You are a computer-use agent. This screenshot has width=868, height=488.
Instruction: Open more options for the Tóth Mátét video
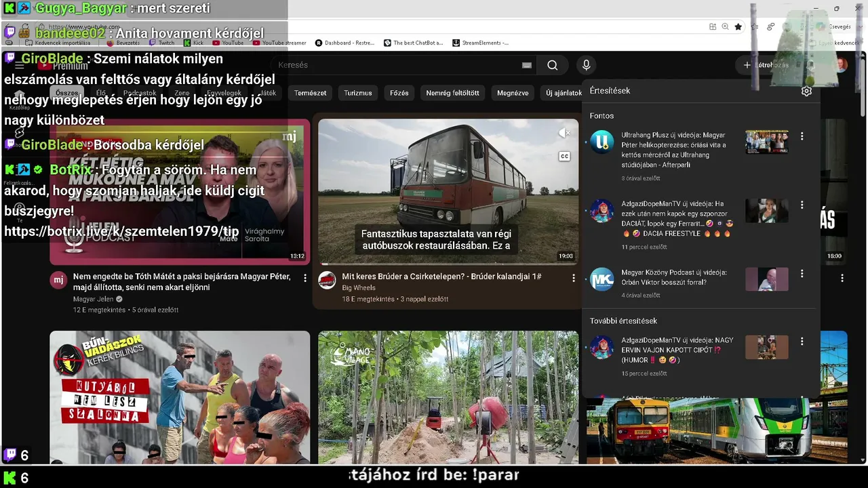point(305,278)
